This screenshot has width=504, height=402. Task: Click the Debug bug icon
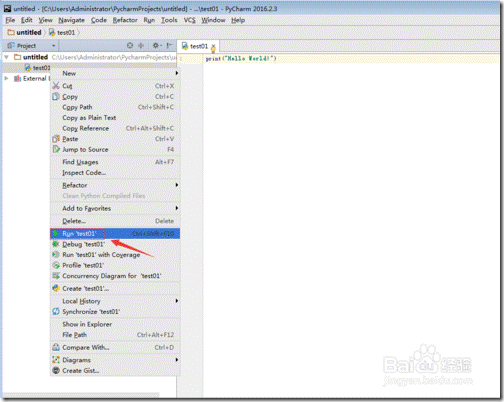coord(56,244)
